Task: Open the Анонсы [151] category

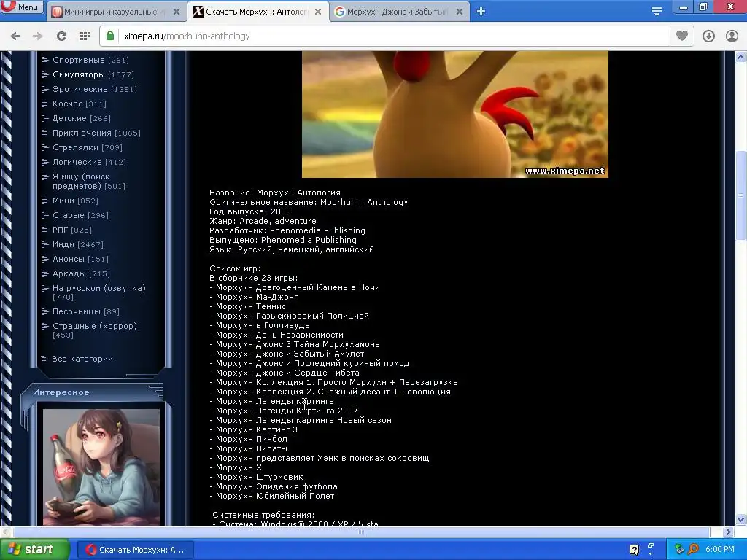Action: click(x=80, y=259)
